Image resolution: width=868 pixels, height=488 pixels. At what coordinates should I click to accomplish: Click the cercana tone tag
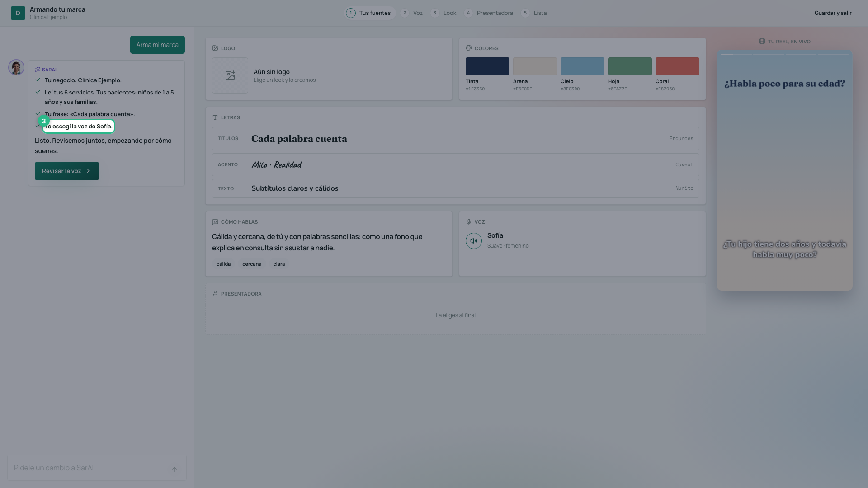click(252, 264)
